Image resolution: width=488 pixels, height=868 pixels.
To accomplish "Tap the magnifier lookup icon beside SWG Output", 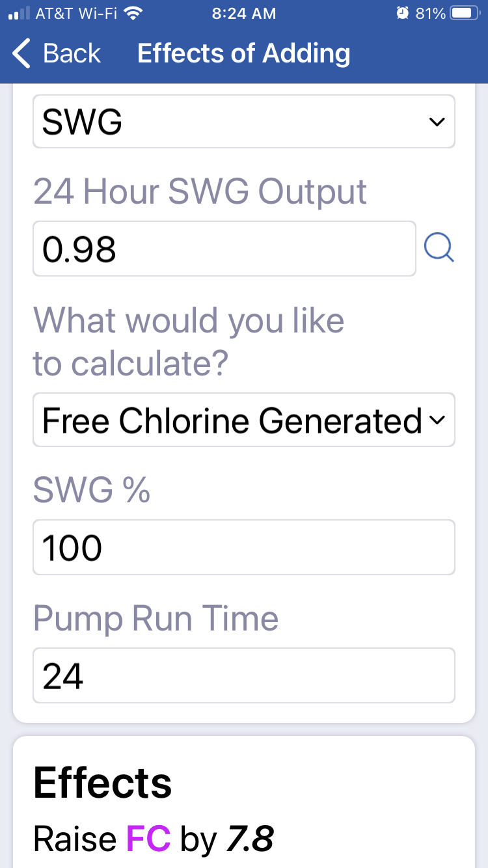I will coord(439,248).
